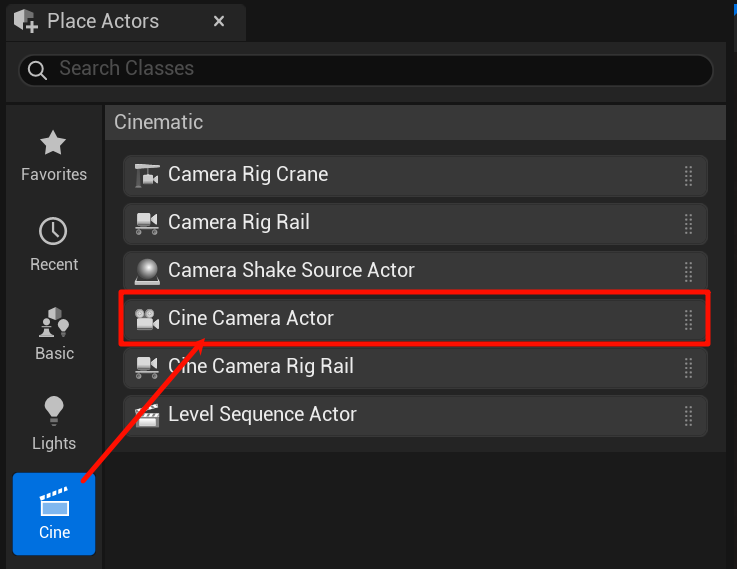The height and width of the screenshot is (569, 737).
Task: Choose the Level Sequence Actor entry
Action: [262, 415]
